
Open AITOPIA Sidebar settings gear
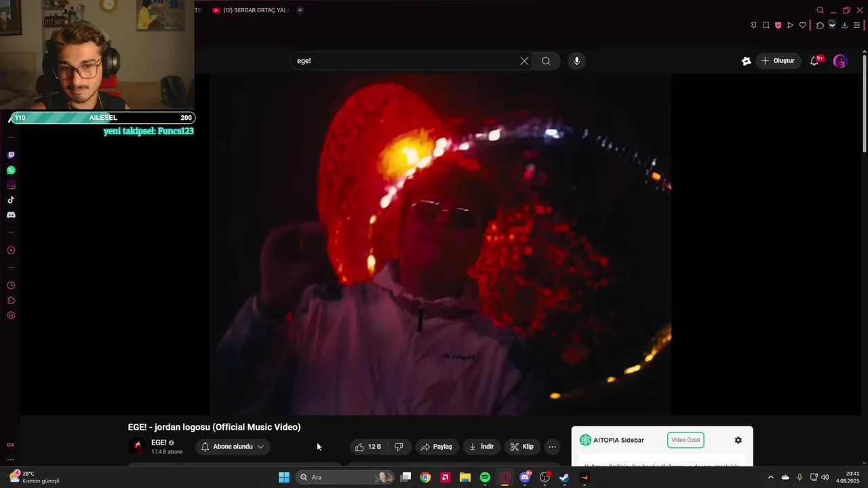(x=738, y=440)
